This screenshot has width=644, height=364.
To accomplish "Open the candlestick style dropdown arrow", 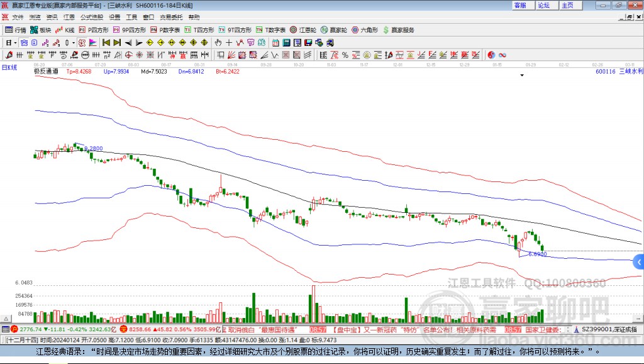I will coord(74,43).
